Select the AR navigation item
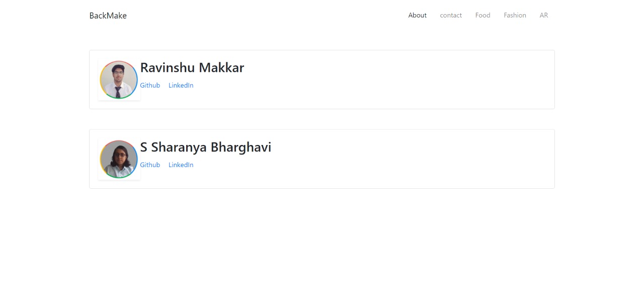Image resolution: width=644 pixels, height=300 pixels. (x=543, y=15)
